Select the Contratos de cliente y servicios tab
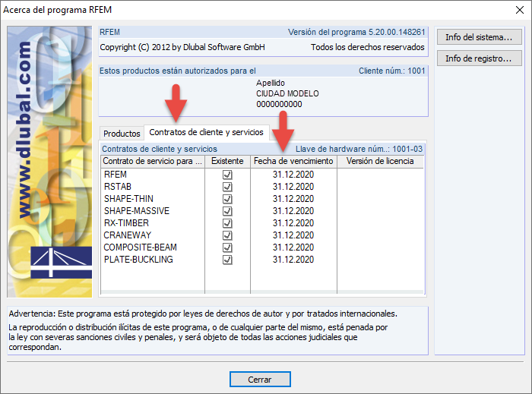Screen dimensions: 532x394 (x=206, y=132)
